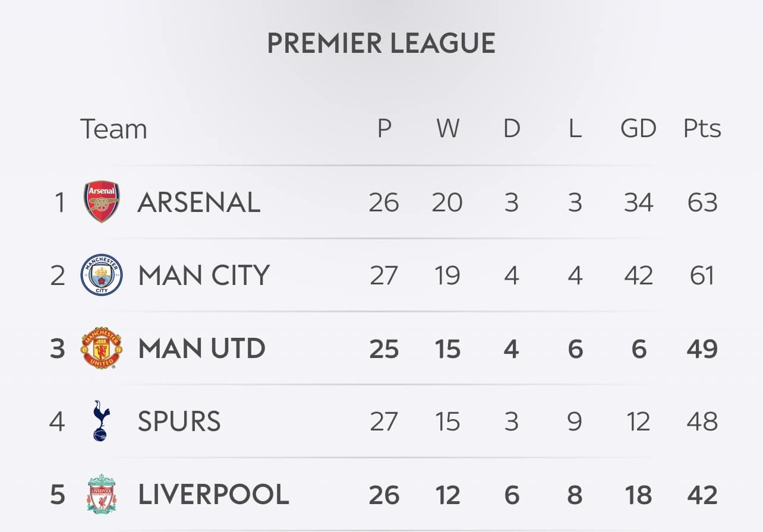Open the LIVERPOOL team name
The image size is (763, 532).
(x=214, y=495)
